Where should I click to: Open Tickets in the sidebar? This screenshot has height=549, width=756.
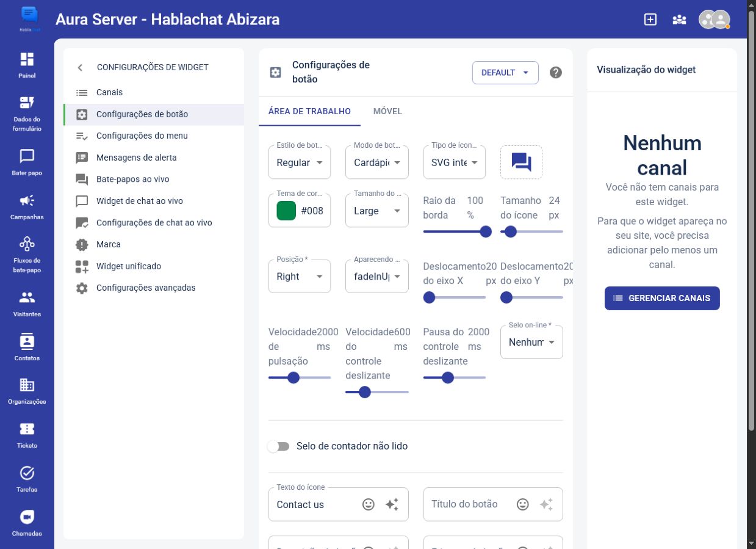27,435
